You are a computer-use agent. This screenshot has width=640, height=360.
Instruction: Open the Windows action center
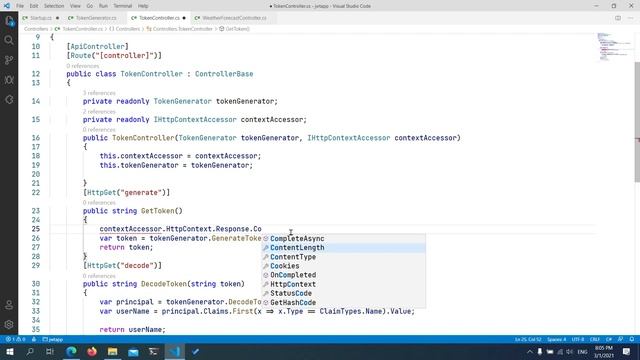(x=627, y=351)
